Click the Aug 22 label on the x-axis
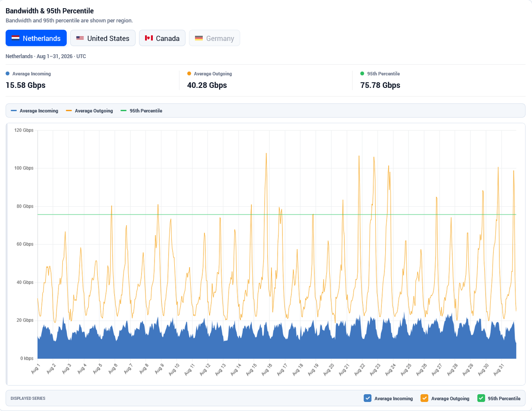This screenshot has width=532, height=411. point(360,370)
